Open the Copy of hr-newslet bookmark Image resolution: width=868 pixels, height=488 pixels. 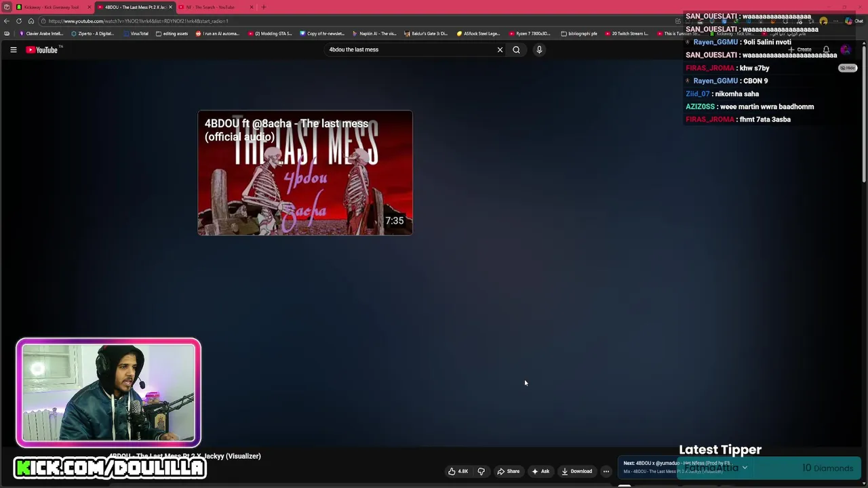coord(322,33)
